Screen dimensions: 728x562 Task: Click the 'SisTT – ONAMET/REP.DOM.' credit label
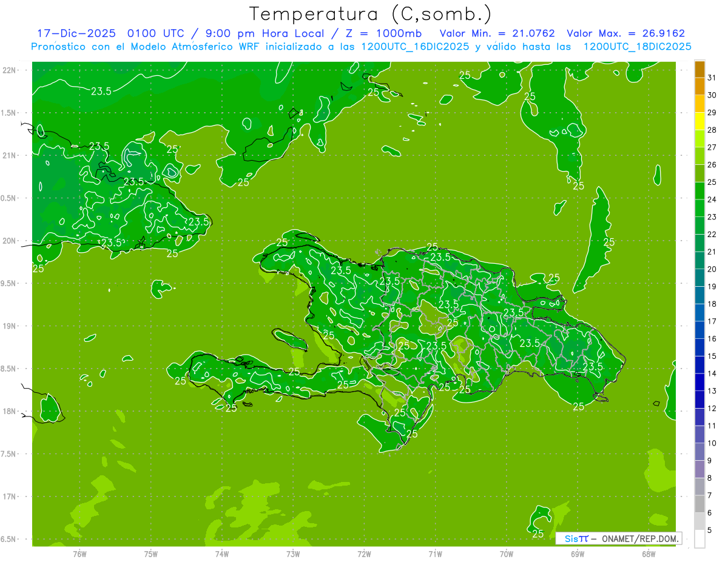619,538
